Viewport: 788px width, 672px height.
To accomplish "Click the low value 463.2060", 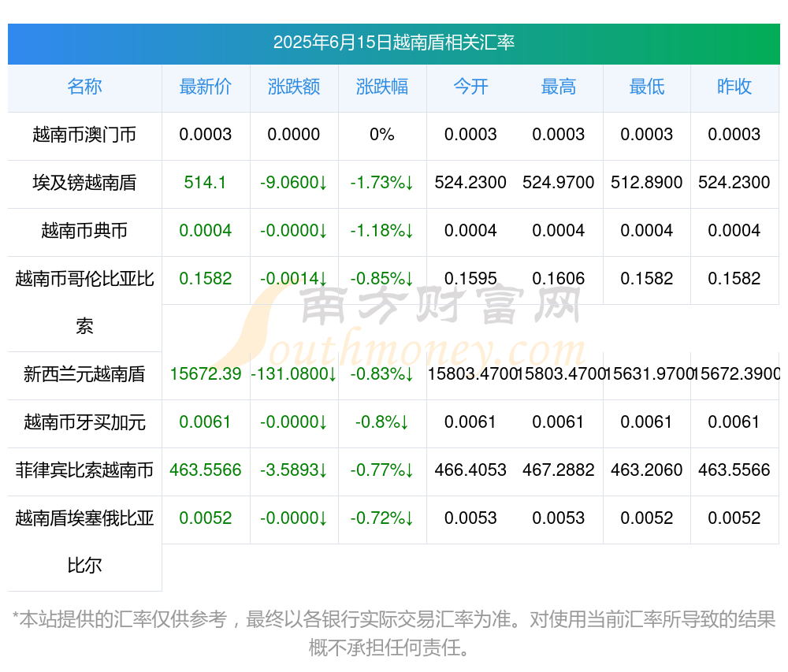I will [x=647, y=470].
